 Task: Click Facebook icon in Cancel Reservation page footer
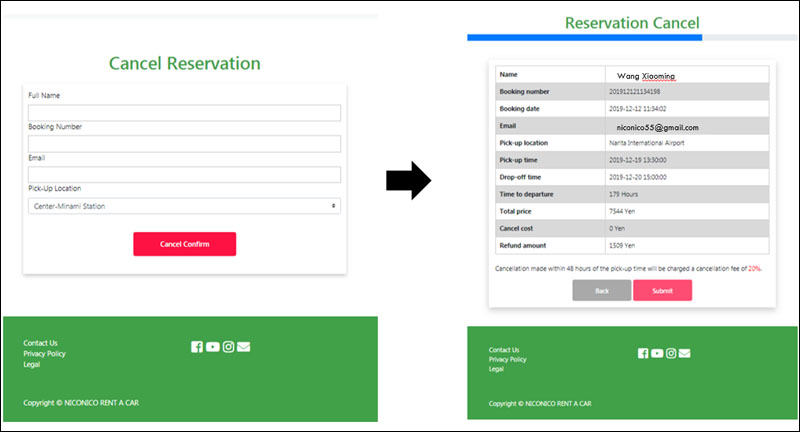(x=197, y=347)
